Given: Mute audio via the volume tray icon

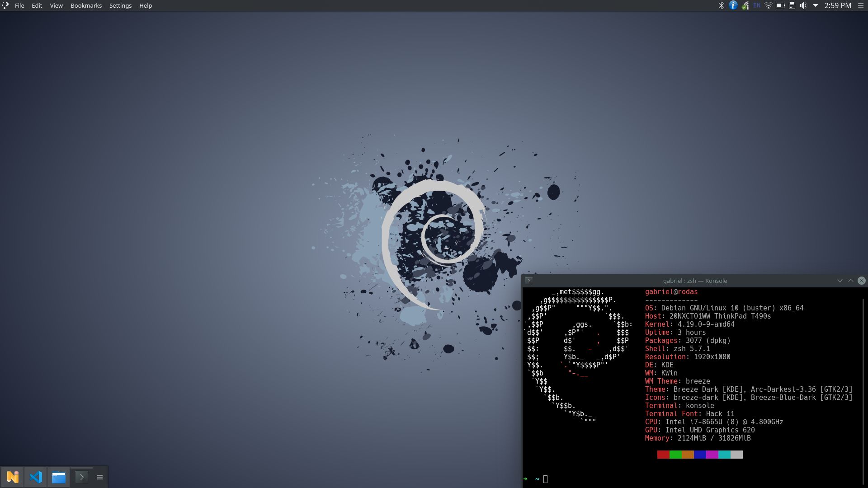Looking at the screenshot, I should 804,5.
